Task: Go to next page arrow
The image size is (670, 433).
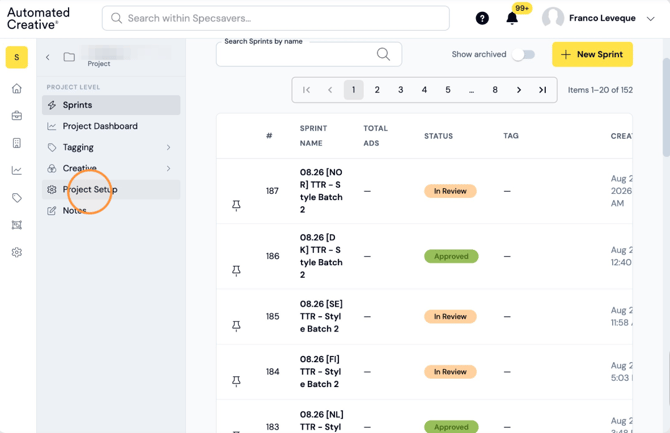Action: [519, 90]
